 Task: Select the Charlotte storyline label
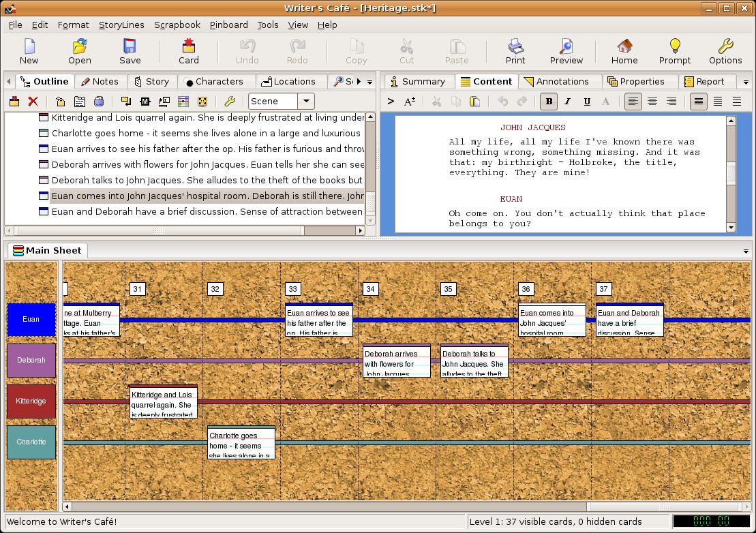pos(31,442)
